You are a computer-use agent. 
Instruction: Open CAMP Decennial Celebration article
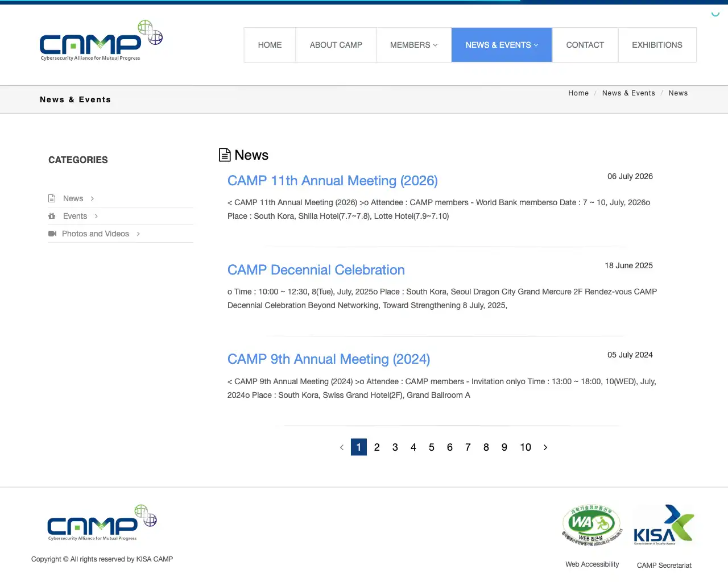coord(316,270)
